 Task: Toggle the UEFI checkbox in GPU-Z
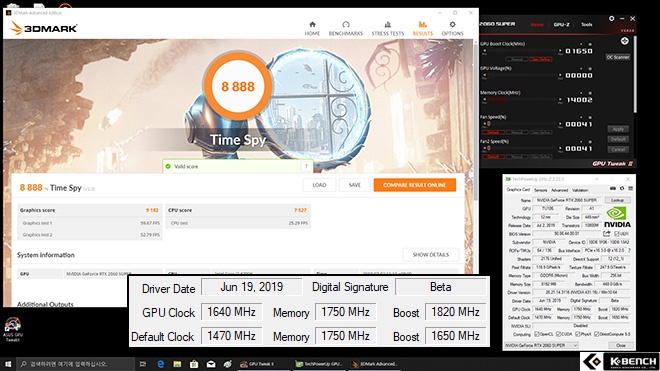617,234
